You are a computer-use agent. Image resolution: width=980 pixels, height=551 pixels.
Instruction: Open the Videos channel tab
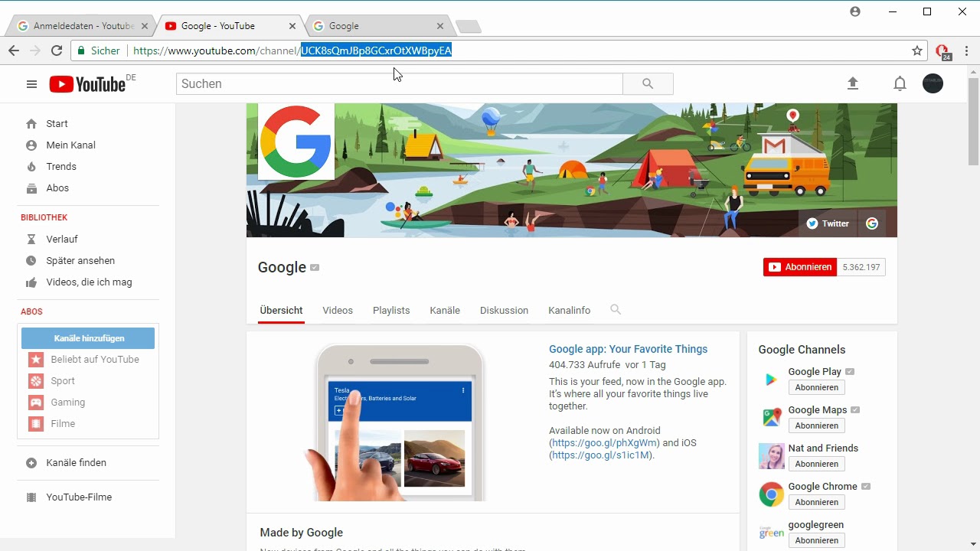(338, 310)
